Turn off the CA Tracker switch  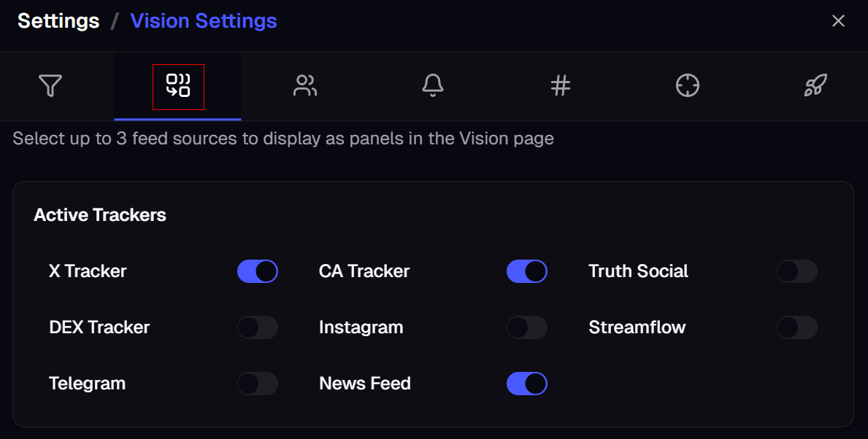[527, 271]
